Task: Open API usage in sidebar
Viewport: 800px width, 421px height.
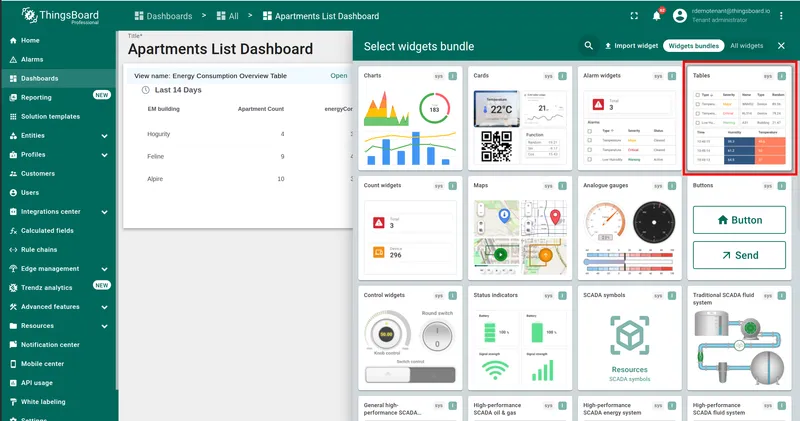Action: coord(58,383)
